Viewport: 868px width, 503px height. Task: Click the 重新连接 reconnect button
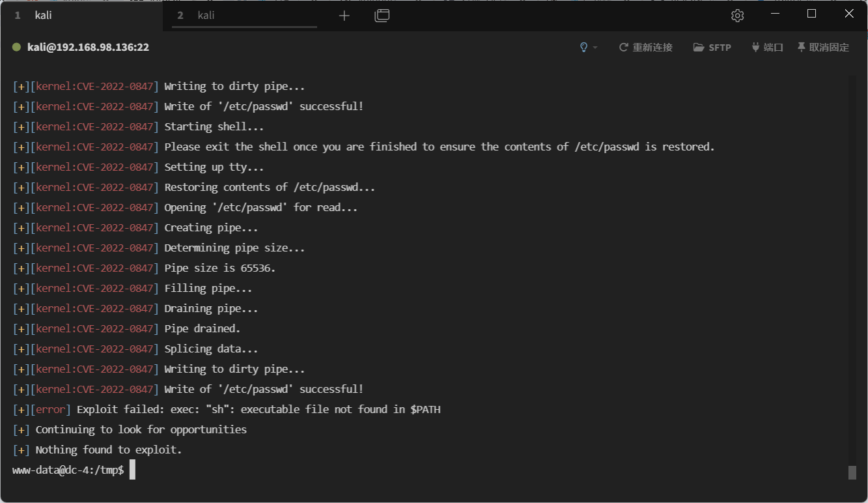[x=645, y=48]
